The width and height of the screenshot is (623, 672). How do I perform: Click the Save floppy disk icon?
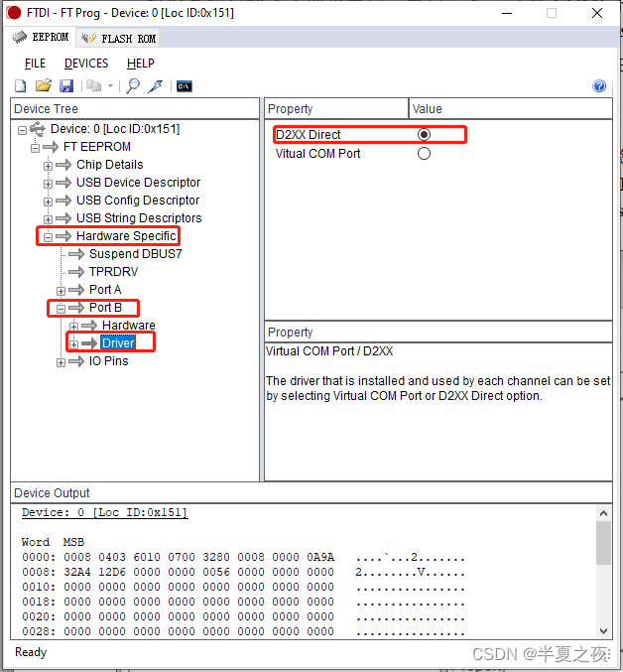click(x=66, y=86)
